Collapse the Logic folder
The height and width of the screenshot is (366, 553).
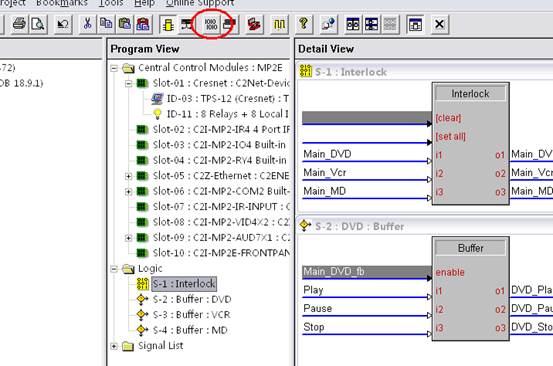coord(114,269)
